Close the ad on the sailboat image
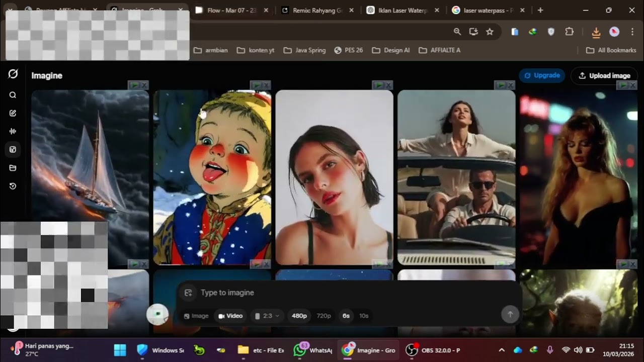 point(144,85)
